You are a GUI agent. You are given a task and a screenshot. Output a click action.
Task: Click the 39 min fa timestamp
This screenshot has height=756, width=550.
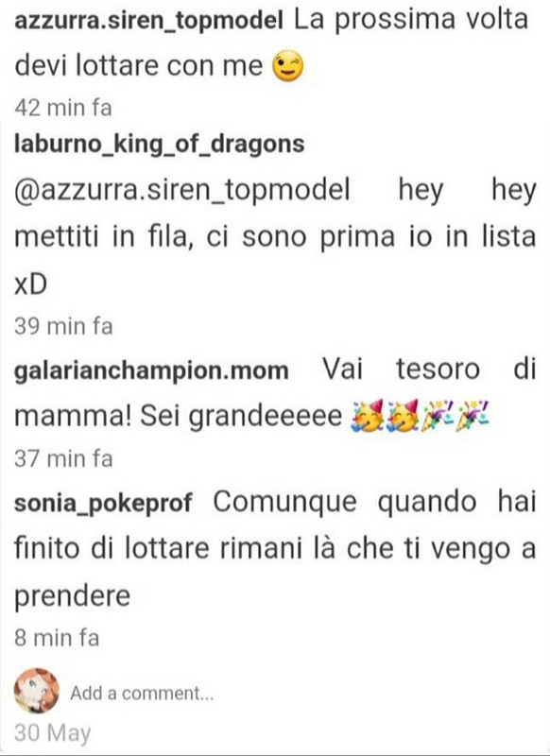(63, 326)
